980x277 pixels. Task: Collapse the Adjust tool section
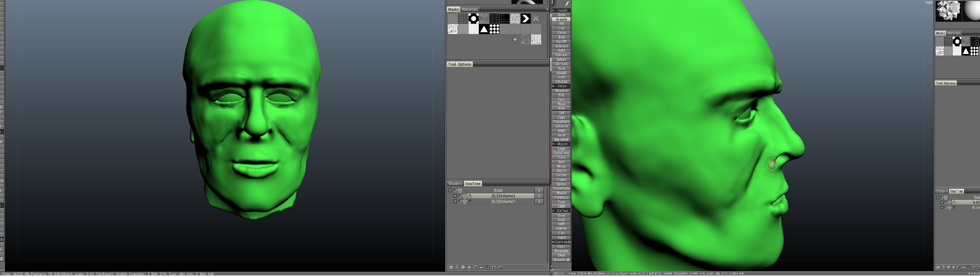[553, 86]
